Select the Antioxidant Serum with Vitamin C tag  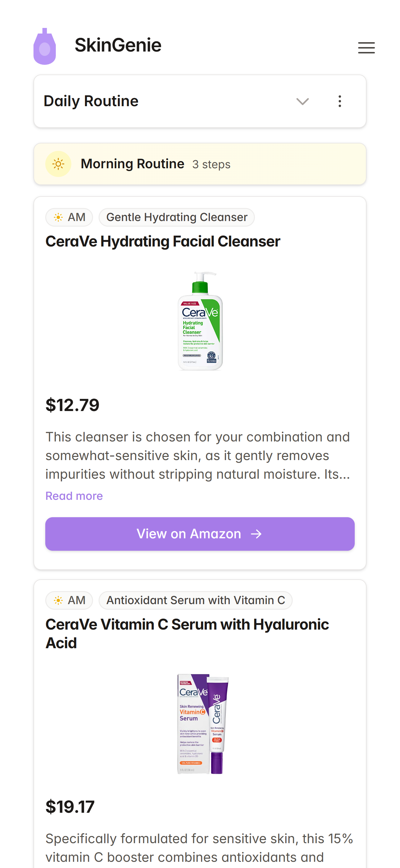(195, 600)
